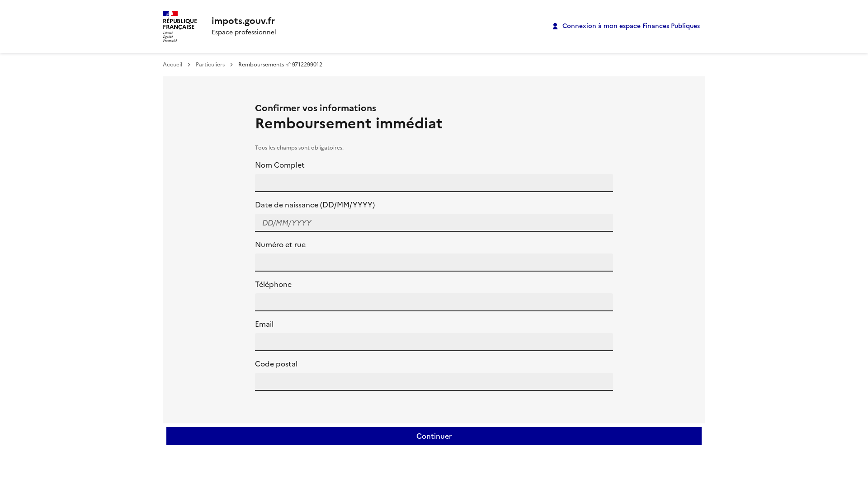Click the Date de naissance label

coord(315,205)
